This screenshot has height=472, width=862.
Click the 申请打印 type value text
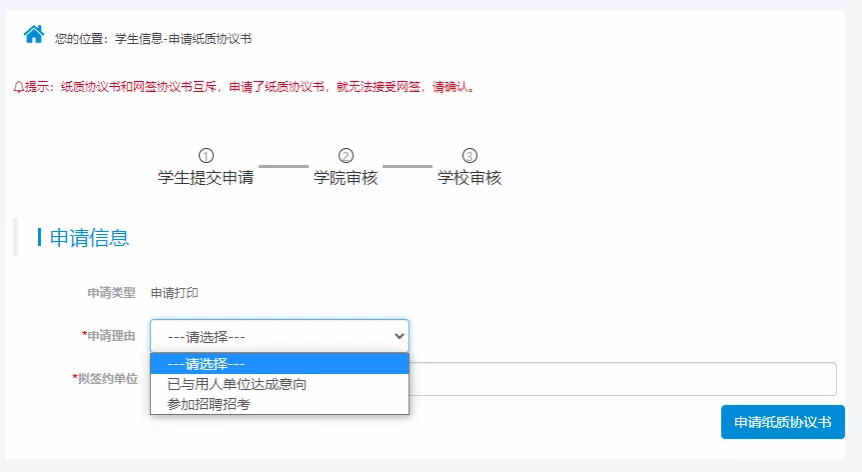(x=174, y=293)
